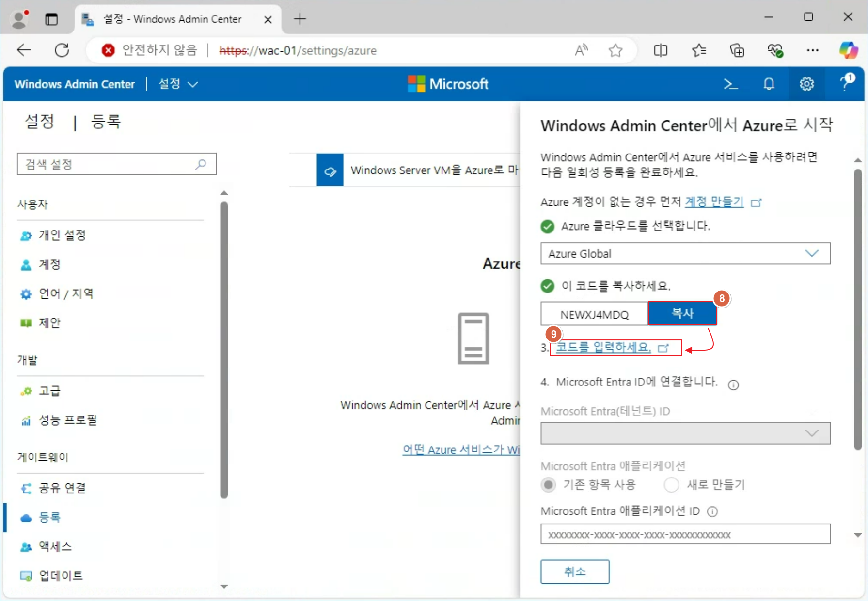Viewport: 868px width, 601px height.
Task: Open Microsoft Entra(테넌트) ID dropdown
Action: tap(685, 433)
